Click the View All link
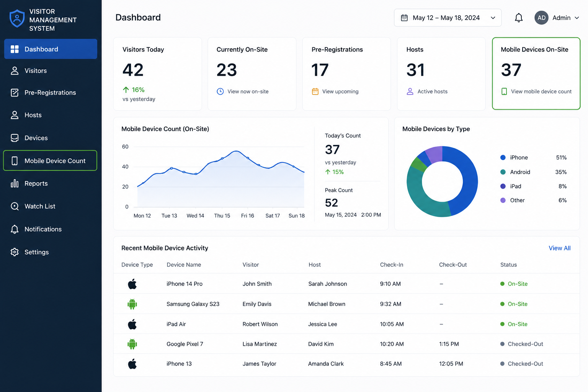The height and width of the screenshot is (392, 588). [x=559, y=248]
